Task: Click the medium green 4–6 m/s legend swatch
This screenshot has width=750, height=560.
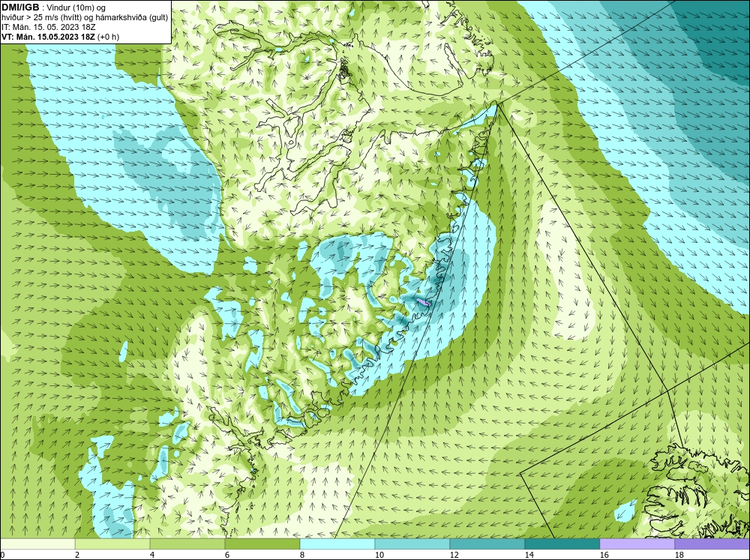Action: coord(187,544)
